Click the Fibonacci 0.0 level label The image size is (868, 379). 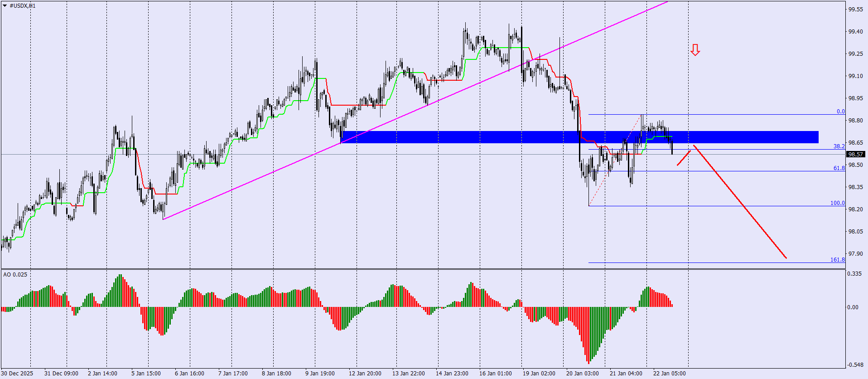(x=840, y=112)
